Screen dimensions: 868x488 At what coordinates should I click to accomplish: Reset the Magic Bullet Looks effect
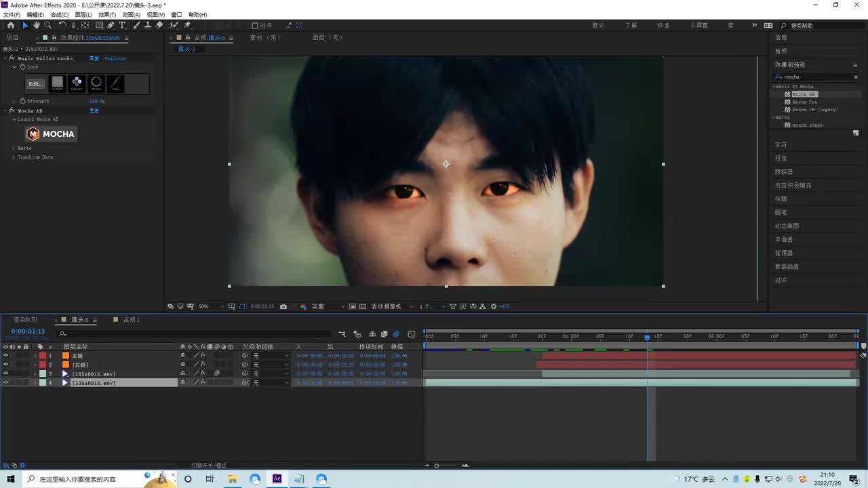tap(94, 58)
